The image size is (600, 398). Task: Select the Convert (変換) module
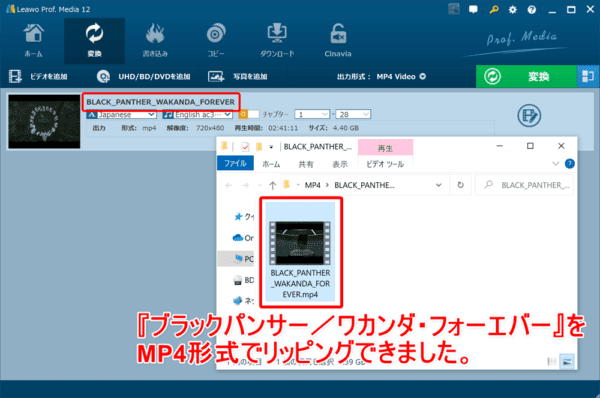(94, 41)
